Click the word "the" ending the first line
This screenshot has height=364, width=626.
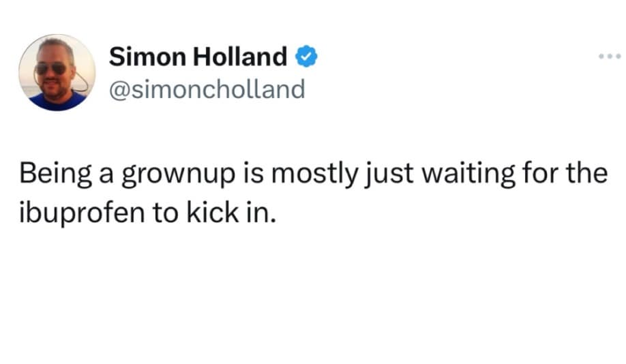pyautogui.click(x=587, y=174)
